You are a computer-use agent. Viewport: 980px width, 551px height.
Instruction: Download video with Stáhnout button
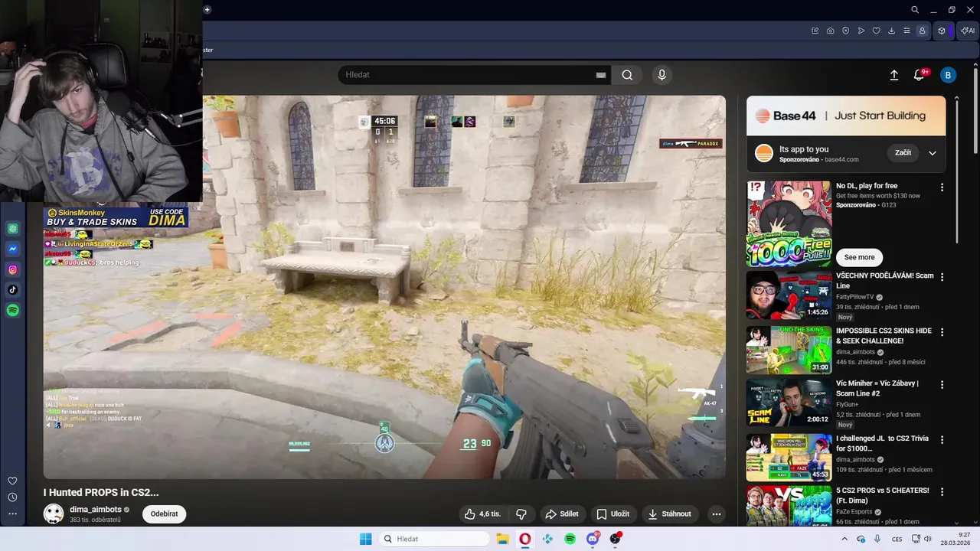(x=671, y=514)
